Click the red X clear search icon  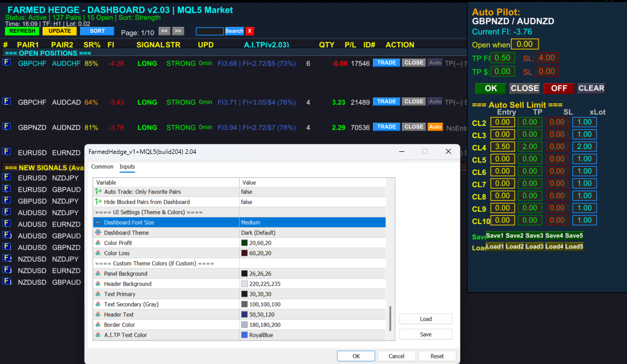pos(250,31)
